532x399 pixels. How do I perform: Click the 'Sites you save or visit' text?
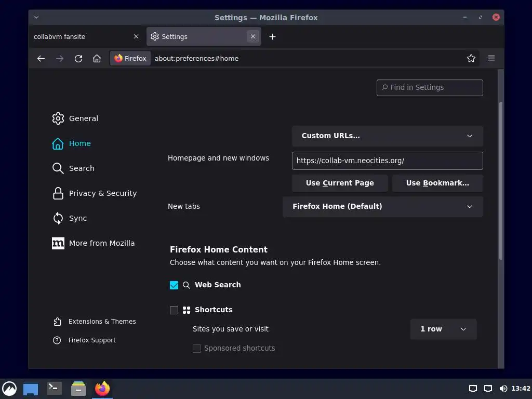[x=230, y=329]
